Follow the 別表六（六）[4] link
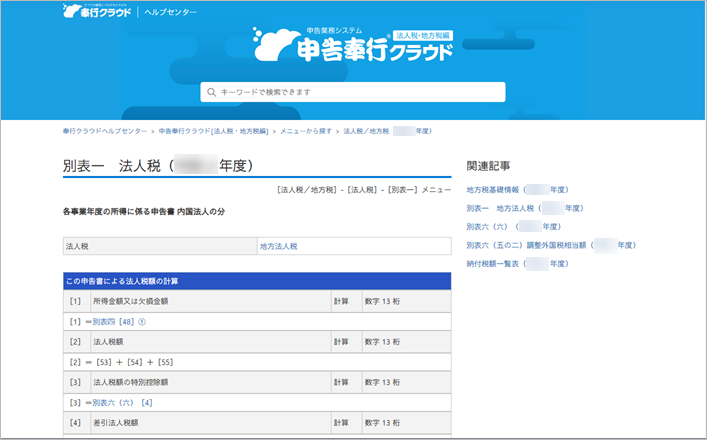 click(122, 403)
